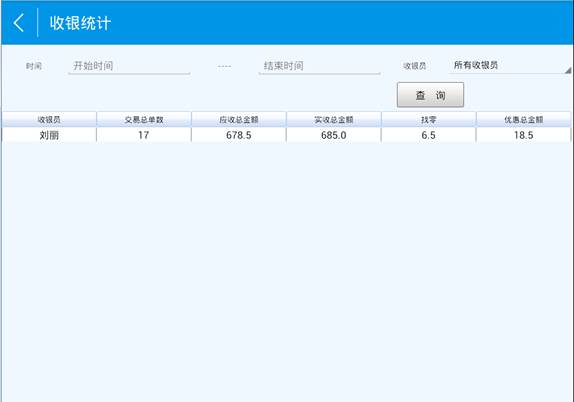Image resolution: width=574 pixels, height=402 pixels.
Task: Select cashier 刘丽 in the table
Action: (x=49, y=135)
